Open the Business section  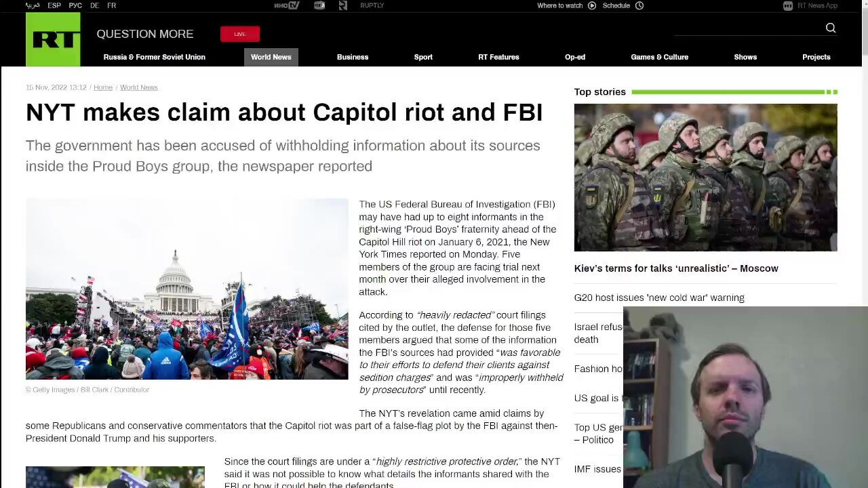point(353,57)
